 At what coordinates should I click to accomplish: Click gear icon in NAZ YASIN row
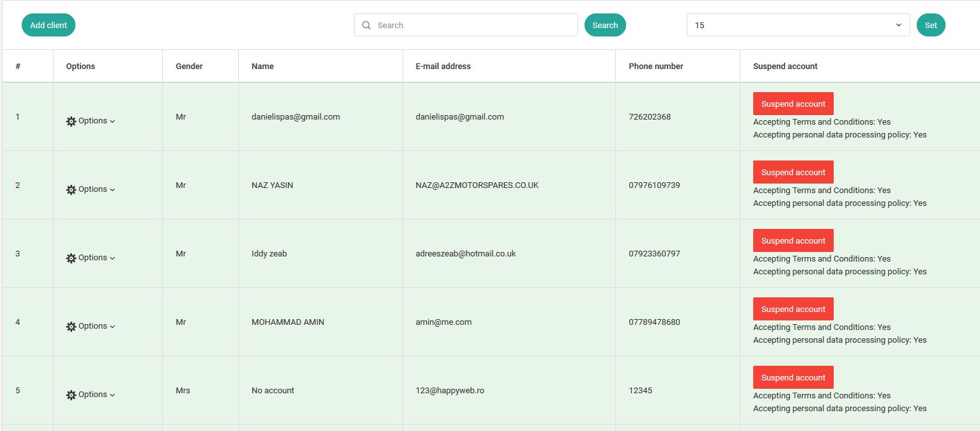71,190
